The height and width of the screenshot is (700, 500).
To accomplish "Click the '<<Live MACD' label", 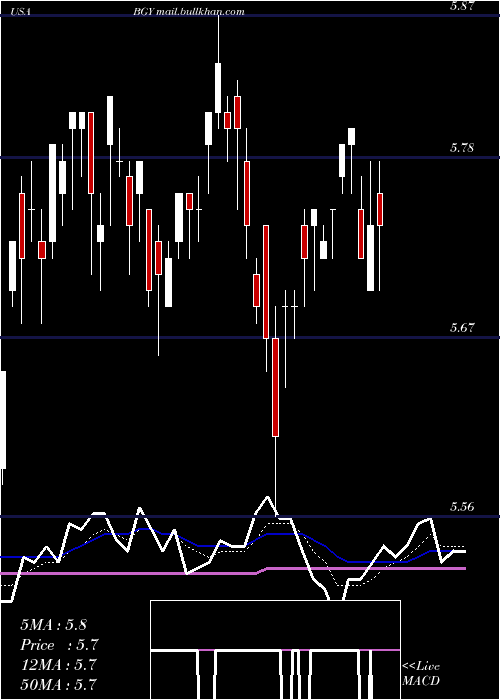I will tap(421, 674).
